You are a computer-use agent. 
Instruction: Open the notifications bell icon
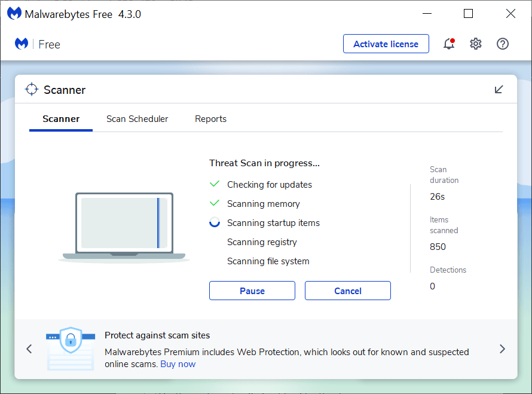pos(448,44)
